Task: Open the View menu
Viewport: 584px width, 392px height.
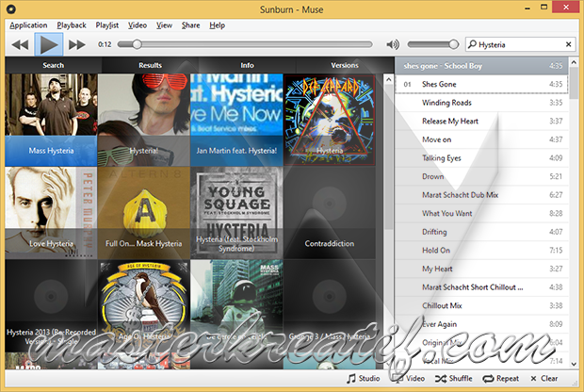Action: pos(164,25)
